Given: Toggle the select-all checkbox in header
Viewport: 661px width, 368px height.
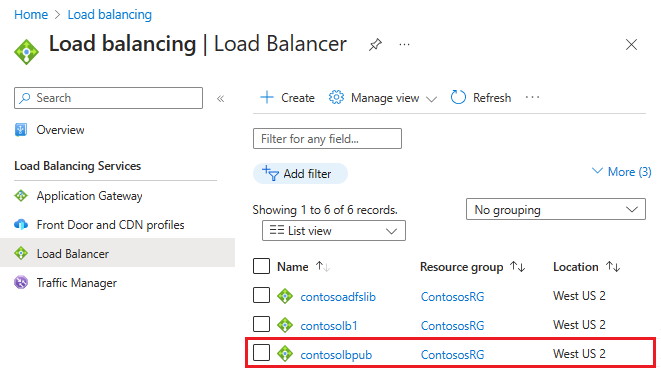Looking at the screenshot, I should (261, 266).
